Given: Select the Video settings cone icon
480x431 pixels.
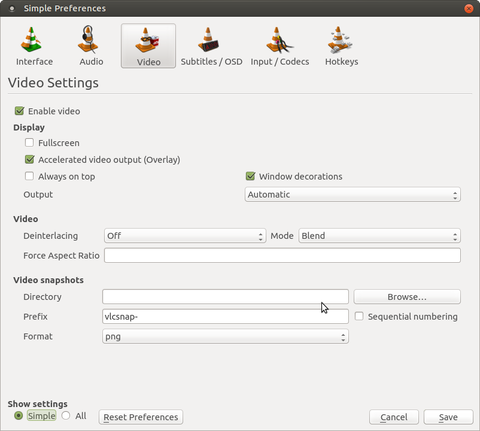Looking at the screenshot, I should (147, 40).
